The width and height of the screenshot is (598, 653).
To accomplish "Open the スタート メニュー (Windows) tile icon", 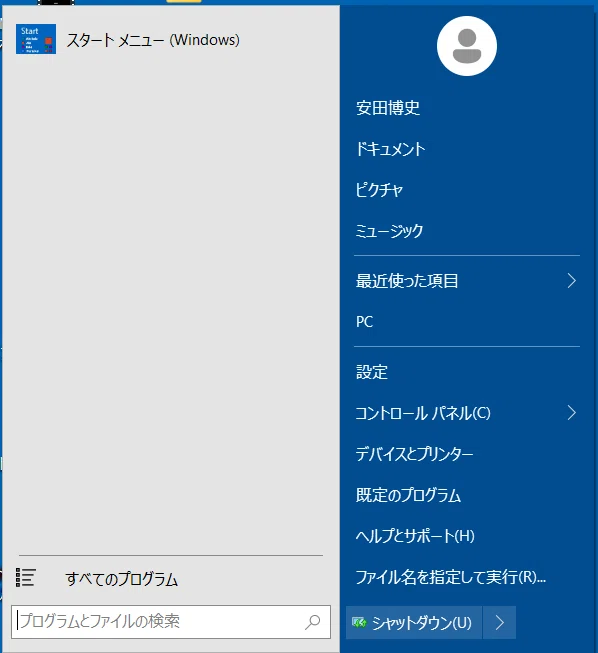I will (x=36, y=39).
